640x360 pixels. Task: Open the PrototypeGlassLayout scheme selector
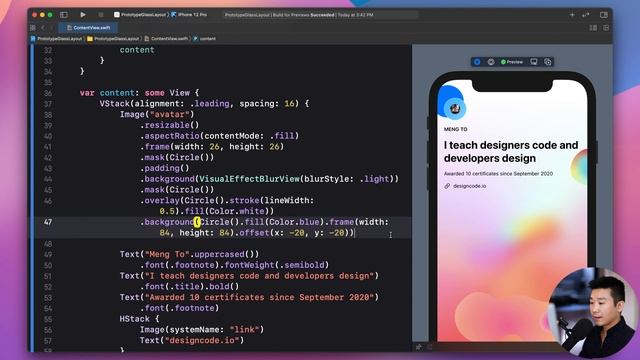click(140, 15)
